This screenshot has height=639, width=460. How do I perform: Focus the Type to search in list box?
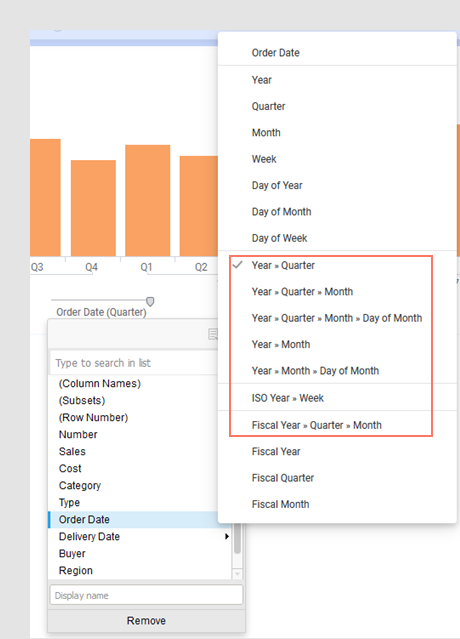[x=134, y=363]
